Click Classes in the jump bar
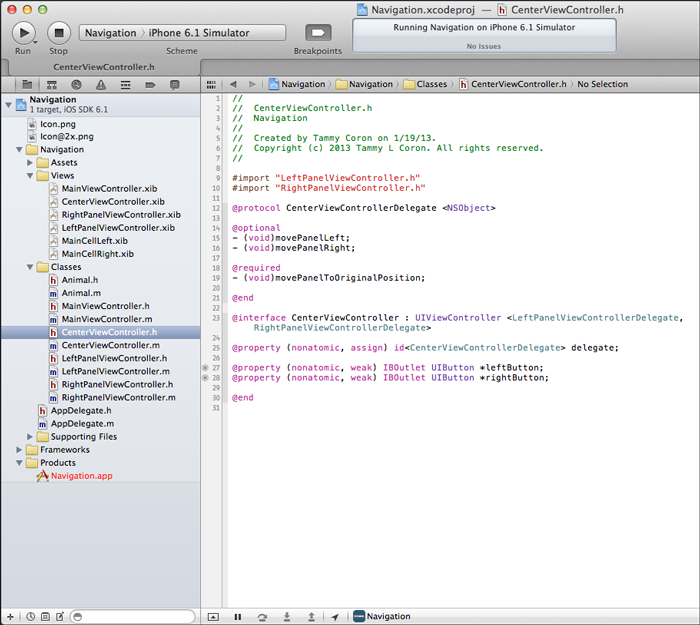Image resolution: width=700 pixels, height=625 pixels. point(431,84)
